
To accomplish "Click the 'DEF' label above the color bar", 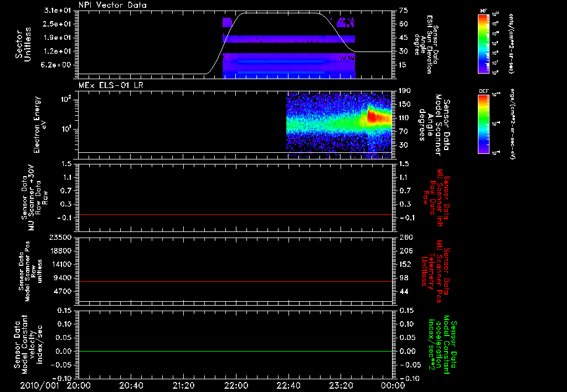I will [x=484, y=91].
